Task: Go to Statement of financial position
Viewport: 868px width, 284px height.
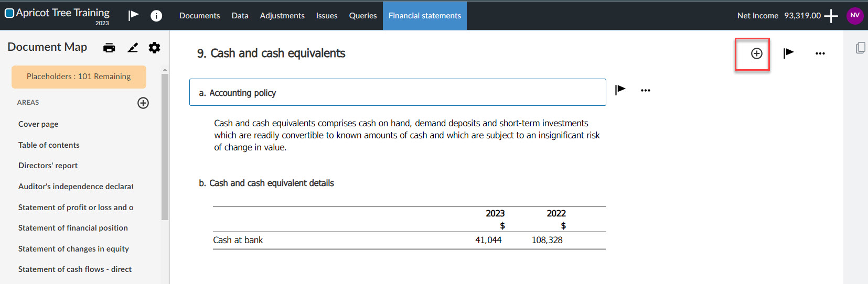Action: point(73,228)
